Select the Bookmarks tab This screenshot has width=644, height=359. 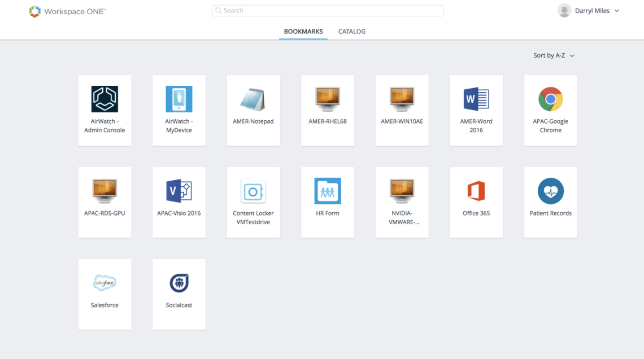click(x=303, y=32)
